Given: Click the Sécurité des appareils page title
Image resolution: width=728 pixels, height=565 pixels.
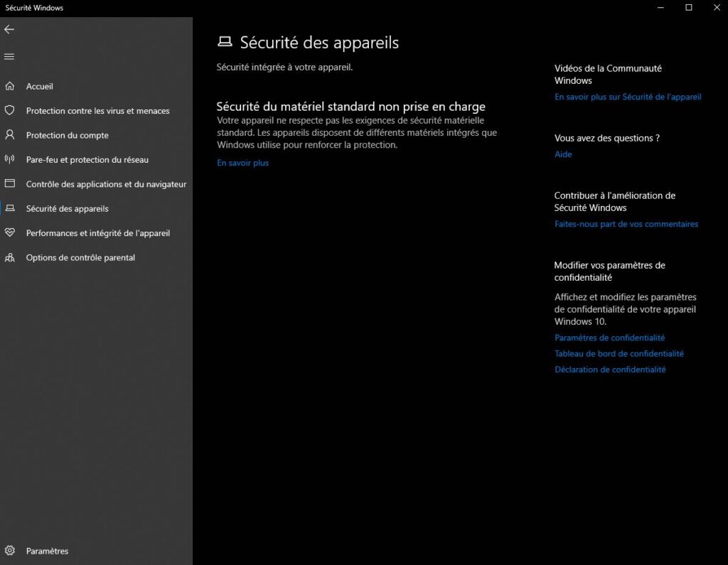Looking at the screenshot, I should pos(319,42).
